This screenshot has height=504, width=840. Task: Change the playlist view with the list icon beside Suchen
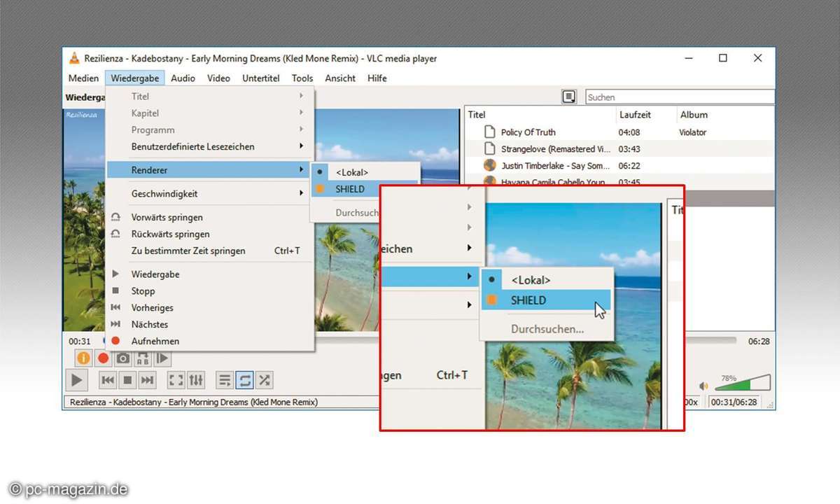pyautogui.click(x=569, y=97)
